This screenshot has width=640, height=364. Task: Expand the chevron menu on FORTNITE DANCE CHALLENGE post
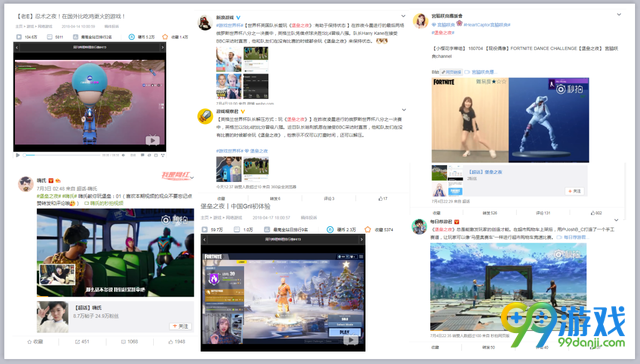tap(619, 15)
